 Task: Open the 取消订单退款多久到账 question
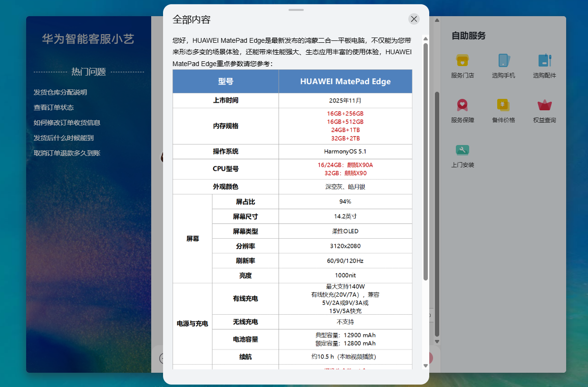click(x=67, y=153)
